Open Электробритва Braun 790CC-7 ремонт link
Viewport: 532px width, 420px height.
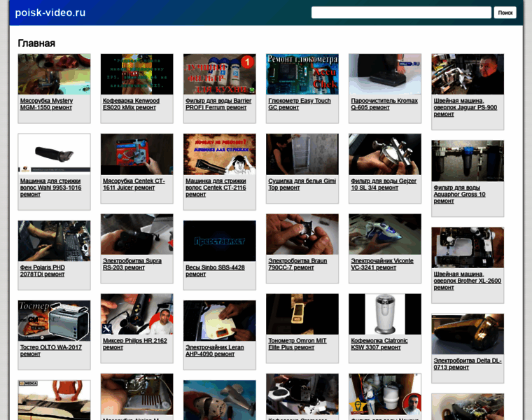297,265
